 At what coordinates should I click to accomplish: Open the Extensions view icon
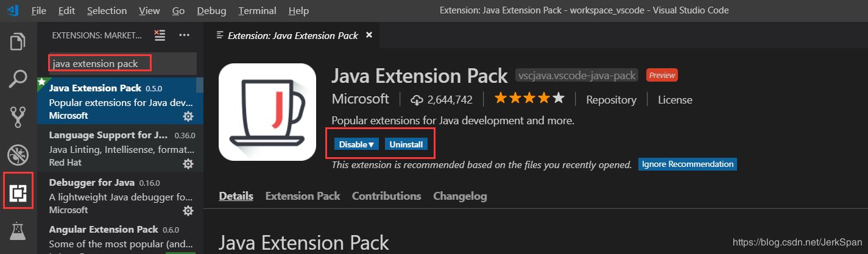click(18, 193)
